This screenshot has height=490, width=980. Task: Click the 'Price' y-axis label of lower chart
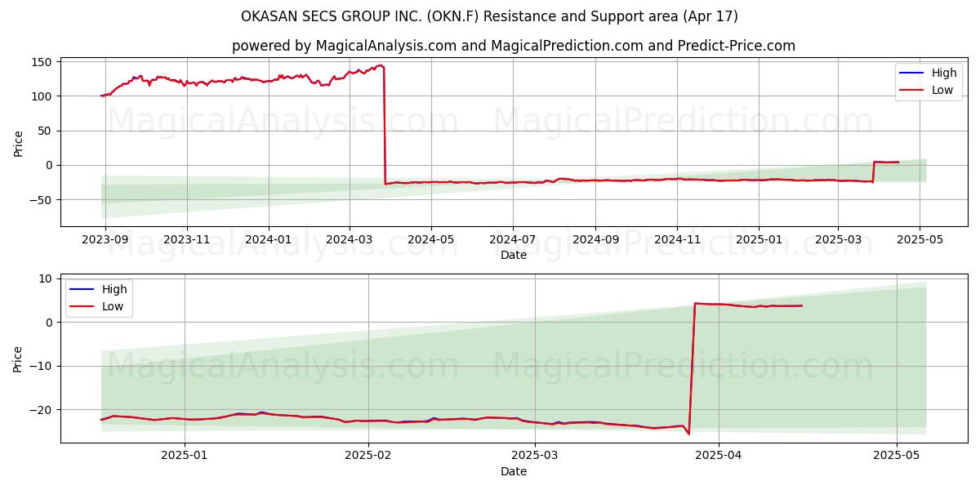point(19,359)
